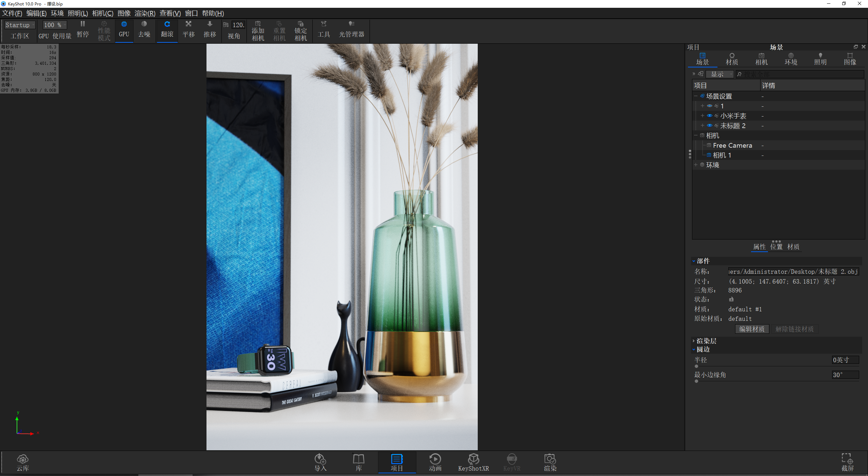Click the scene search field
The width and height of the screenshot is (868, 476).
click(x=800, y=74)
